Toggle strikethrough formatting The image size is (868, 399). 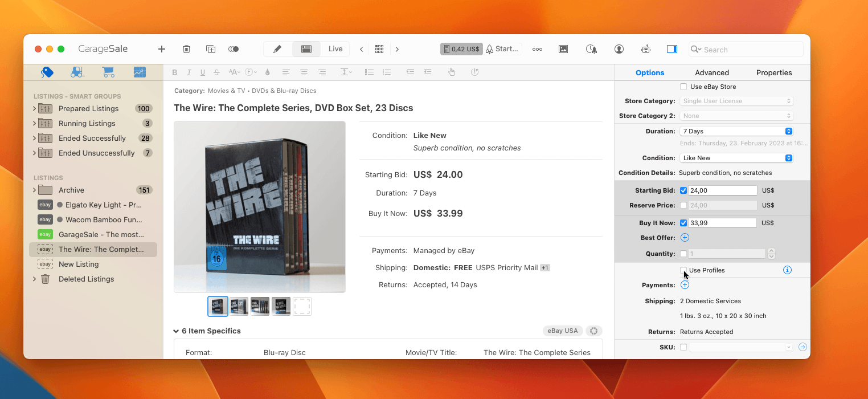coord(217,72)
